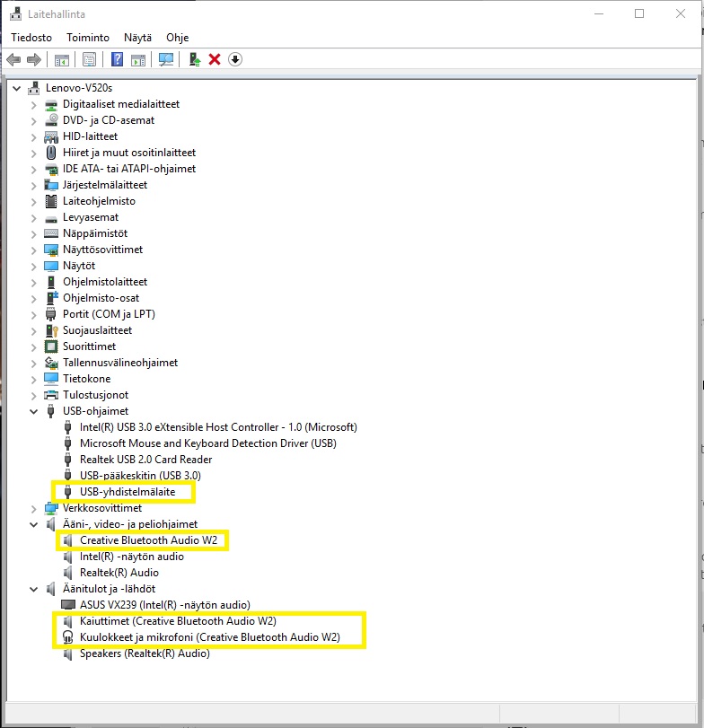704x728 pixels.
Task: Select Creative Bluetooth Audio W2 driver entry
Action: (148, 540)
